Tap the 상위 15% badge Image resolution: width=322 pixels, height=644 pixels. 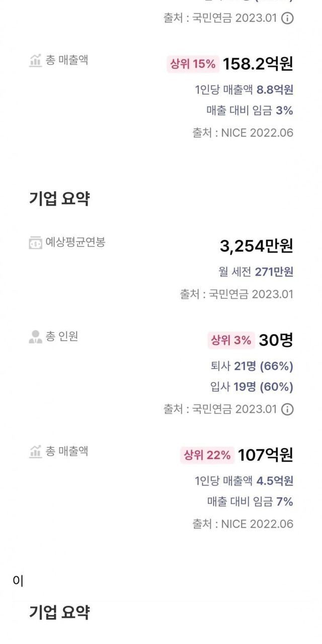pos(192,64)
